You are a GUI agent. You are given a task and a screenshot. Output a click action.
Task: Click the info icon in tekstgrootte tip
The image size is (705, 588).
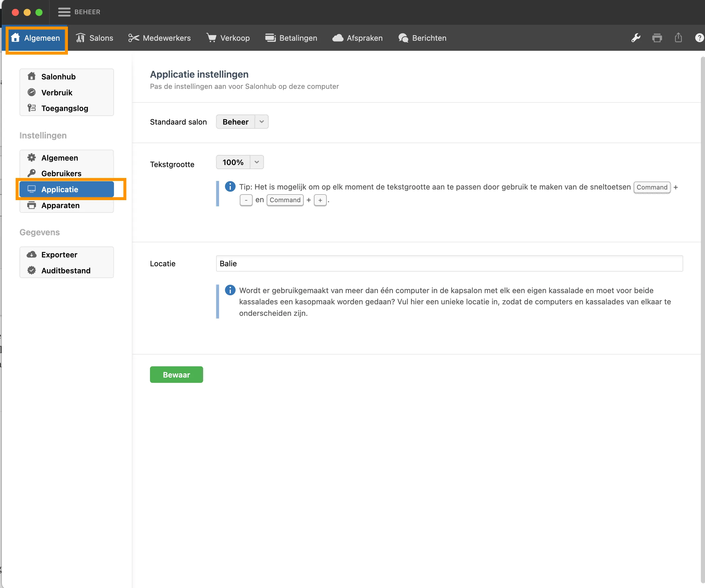[230, 187]
